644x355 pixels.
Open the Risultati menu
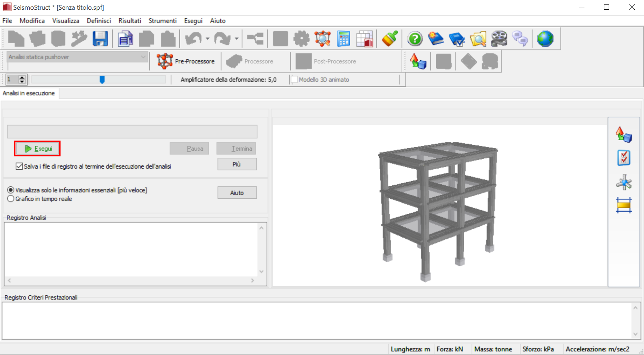[129, 21]
